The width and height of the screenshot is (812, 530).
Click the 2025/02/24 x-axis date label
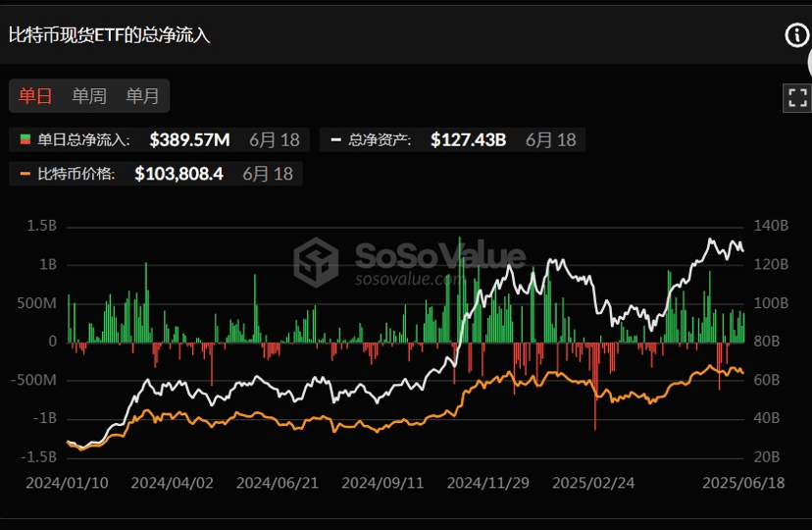(x=593, y=483)
